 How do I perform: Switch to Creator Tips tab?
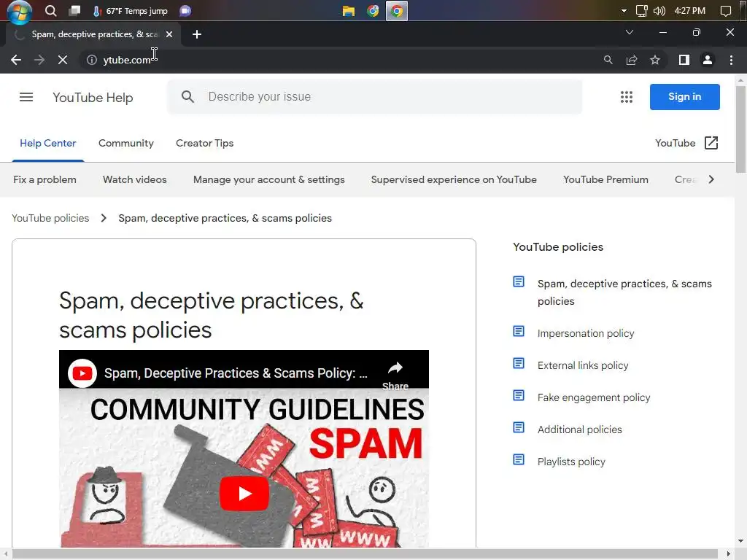[x=205, y=144]
